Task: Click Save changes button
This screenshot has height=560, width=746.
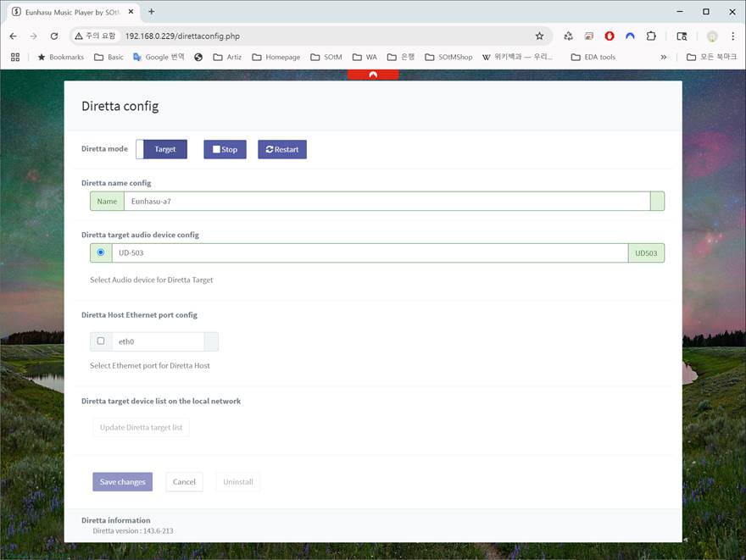Action: click(x=122, y=482)
